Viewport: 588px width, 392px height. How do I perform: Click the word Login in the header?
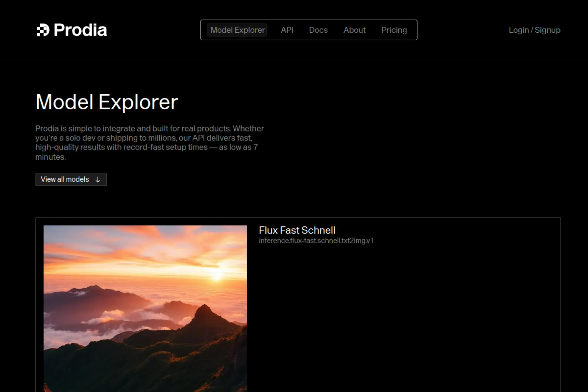click(519, 30)
